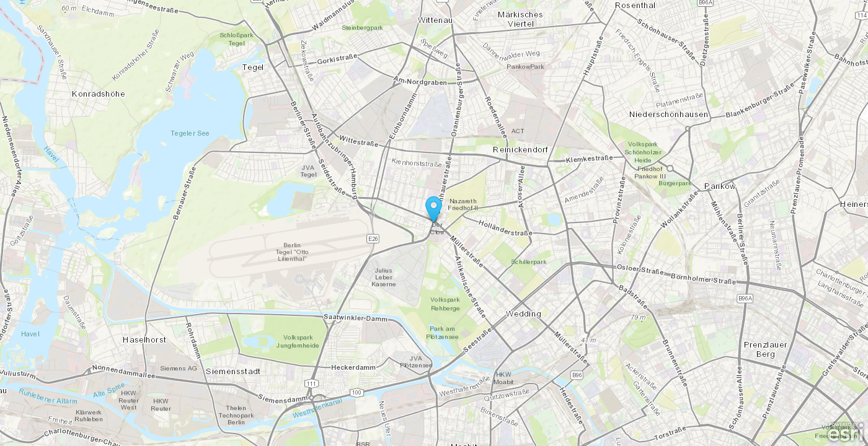Click the Reinickendorf district label
The width and height of the screenshot is (868, 446).
click(520, 150)
